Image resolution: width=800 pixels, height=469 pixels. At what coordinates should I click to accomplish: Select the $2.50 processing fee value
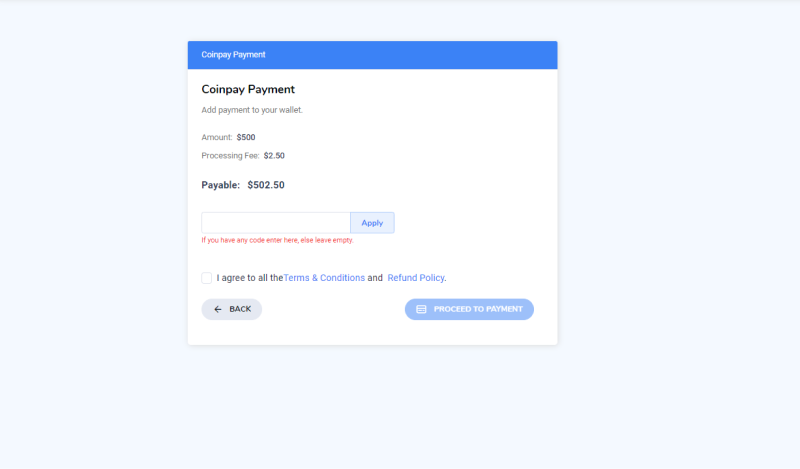point(274,156)
